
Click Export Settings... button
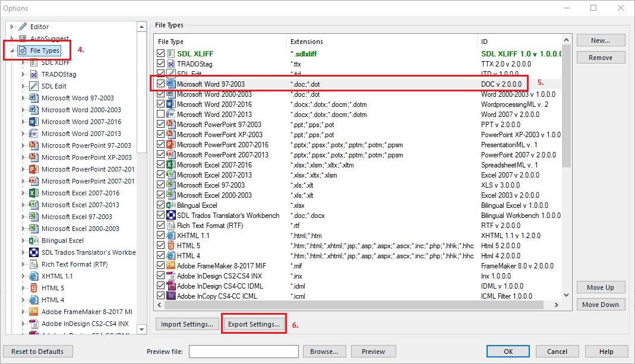pos(254,324)
